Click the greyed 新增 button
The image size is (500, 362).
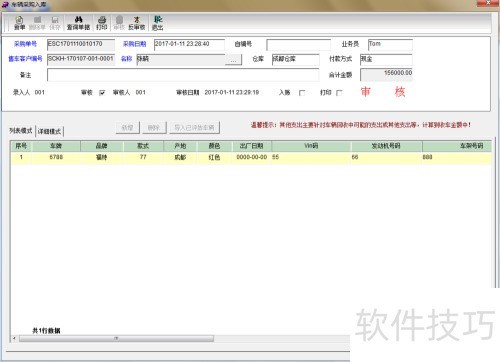[x=128, y=127]
